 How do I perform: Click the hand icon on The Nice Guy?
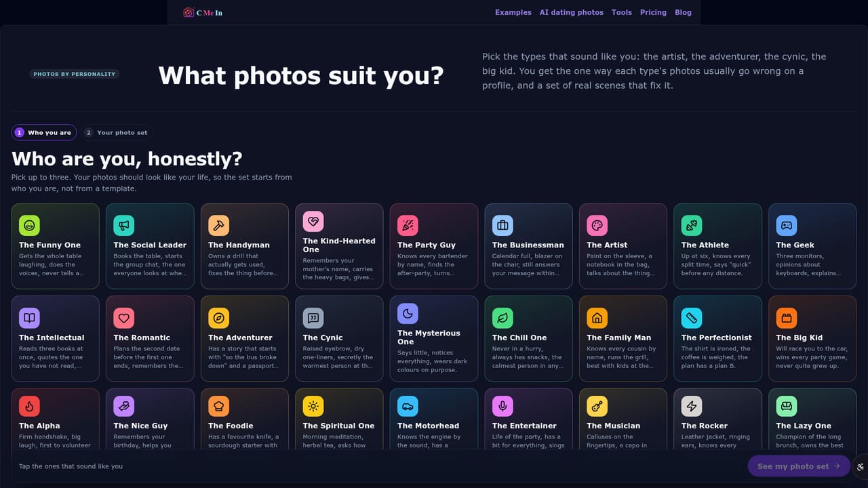(x=123, y=406)
